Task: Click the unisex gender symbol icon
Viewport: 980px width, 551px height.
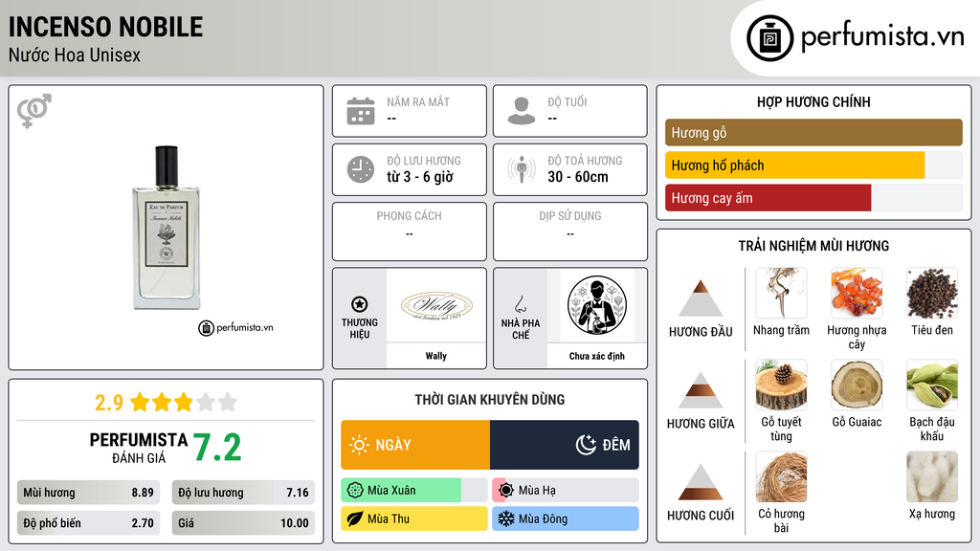Action: 34,111
